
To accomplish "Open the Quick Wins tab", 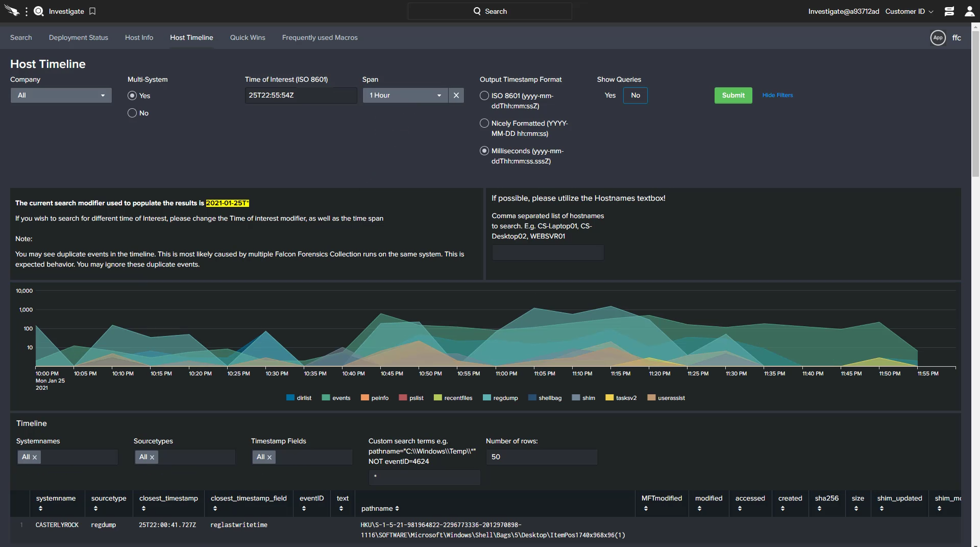I will (248, 38).
